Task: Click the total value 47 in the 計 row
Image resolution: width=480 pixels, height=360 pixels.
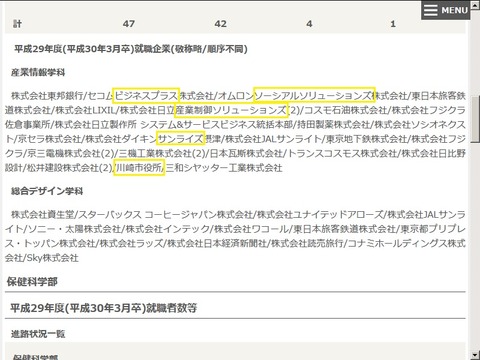Action: (129, 24)
